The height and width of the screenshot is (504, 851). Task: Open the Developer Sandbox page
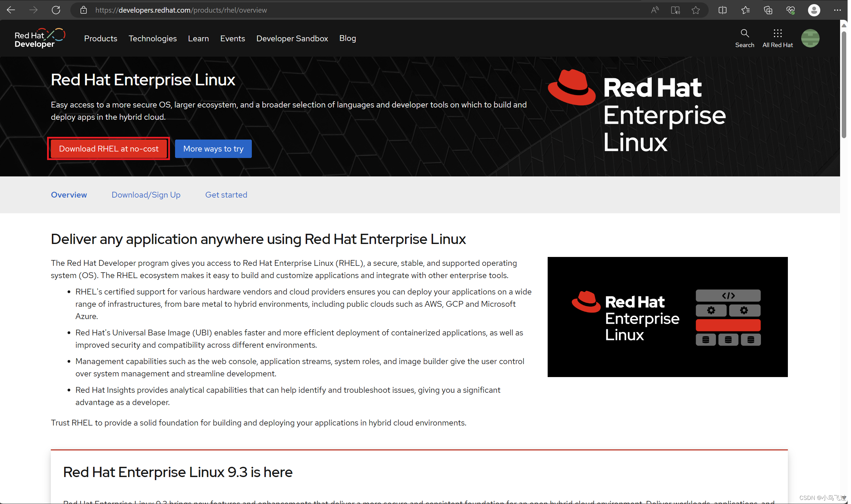(292, 38)
